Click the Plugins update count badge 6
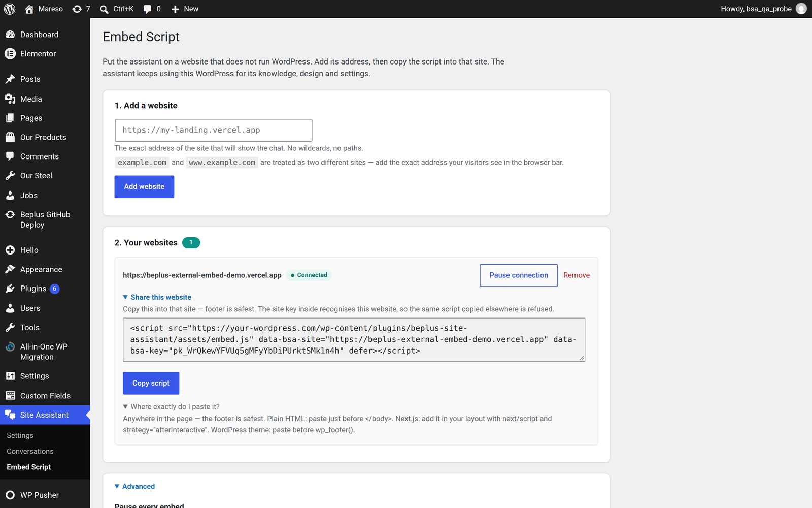Viewport: 812px width, 508px height. point(55,289)
